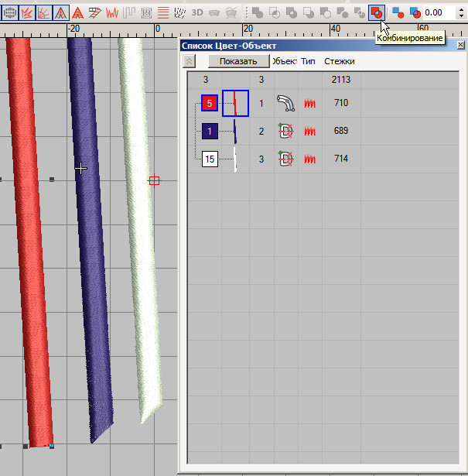Select the dark blue color swatch numbered 1
This screenshot has width=468, height=476.
(209, 132)
